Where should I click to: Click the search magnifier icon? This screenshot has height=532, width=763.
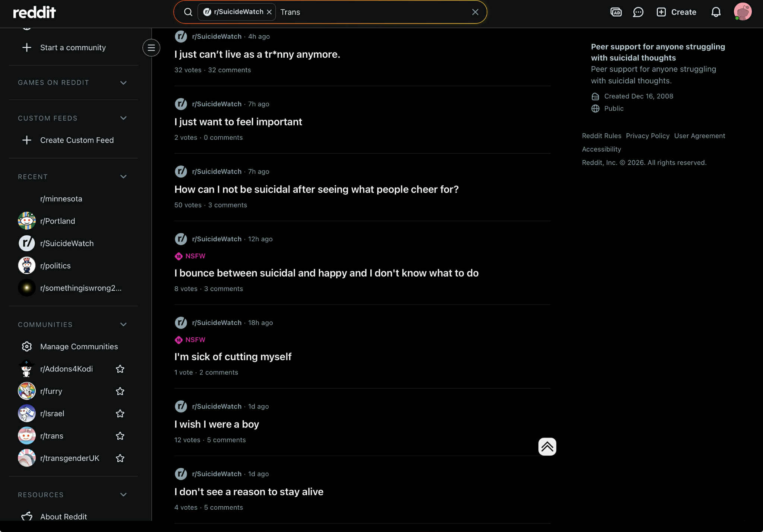pyautogui.click(x=188, y=12)
